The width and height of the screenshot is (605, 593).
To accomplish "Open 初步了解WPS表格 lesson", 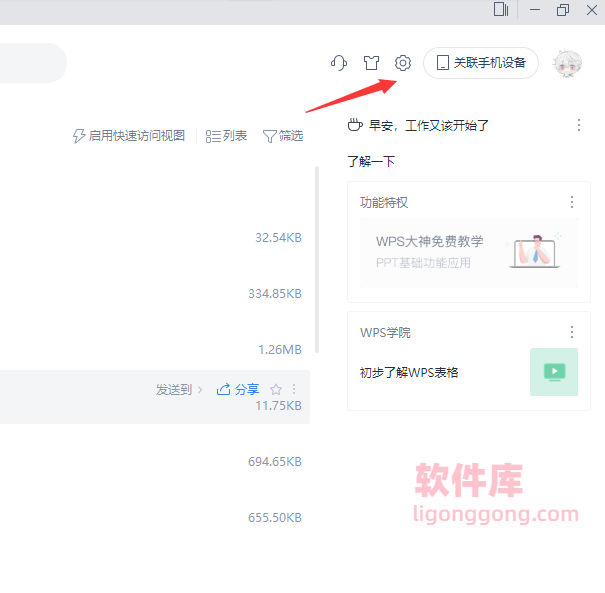I will pyautogui.click(x=409, y=372).
